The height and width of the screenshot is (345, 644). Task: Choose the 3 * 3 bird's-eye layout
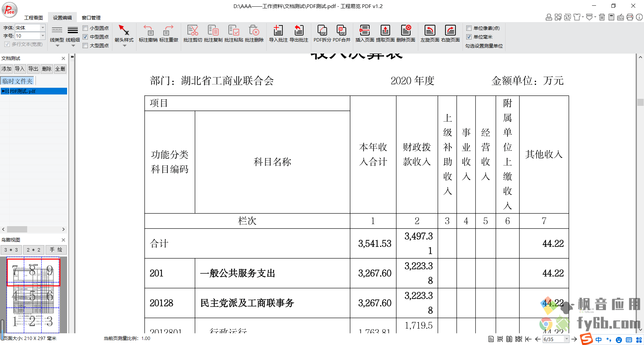click(11, 250)
